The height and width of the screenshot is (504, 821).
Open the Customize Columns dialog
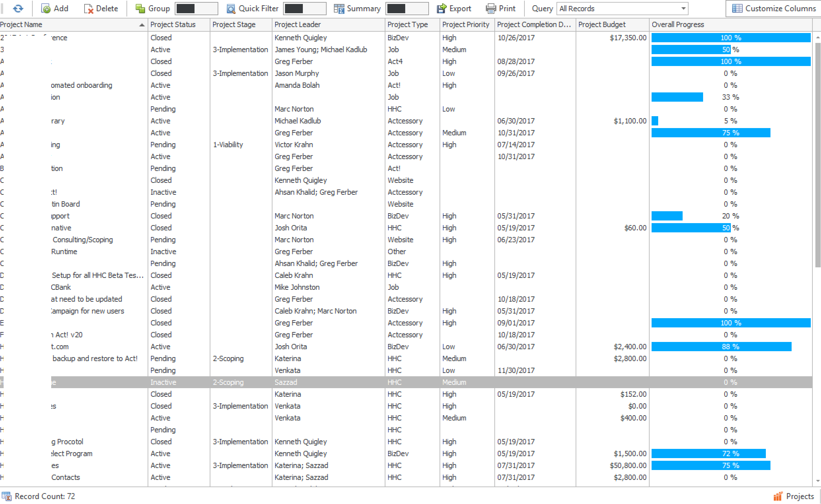click(774, 9)
